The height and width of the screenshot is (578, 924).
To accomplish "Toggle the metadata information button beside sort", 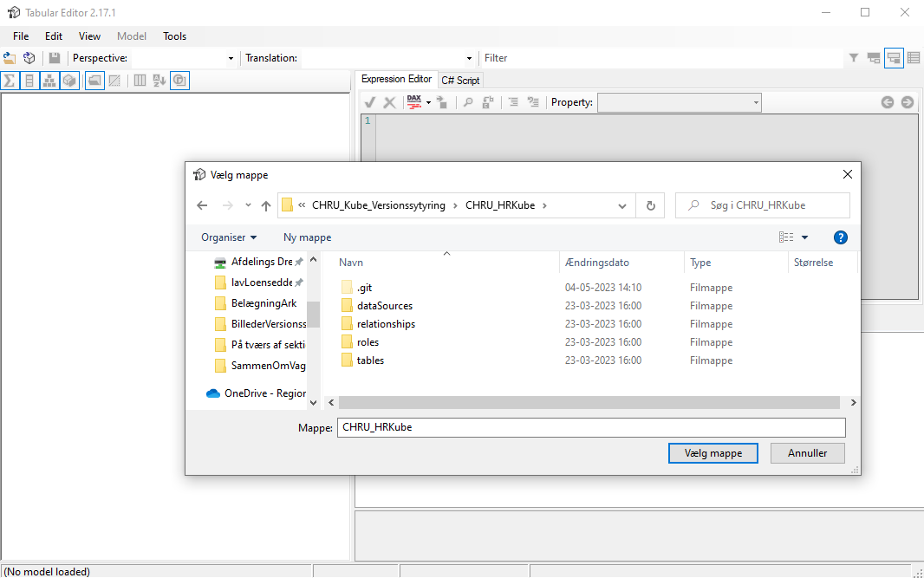I will click(179, 80).
